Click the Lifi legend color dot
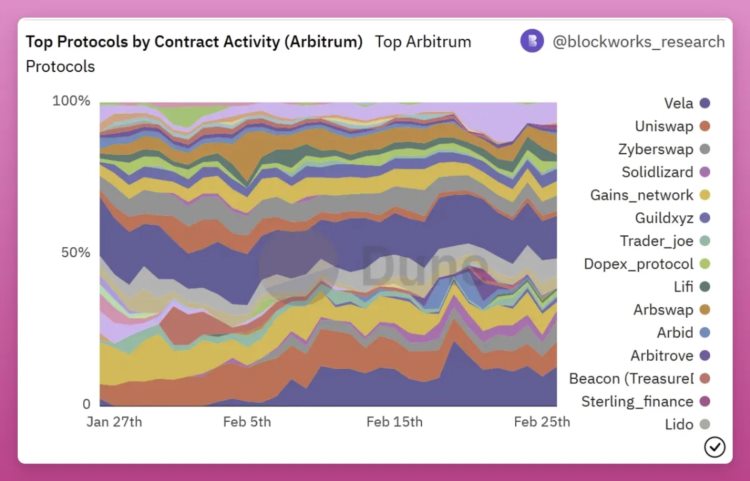 [x=705, y=287]
